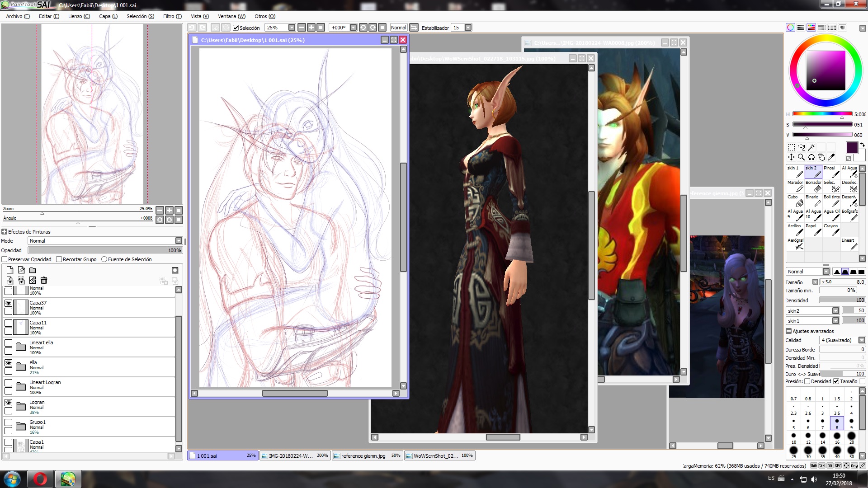This screenshot has width=868, height=488.
Task: Show the Lineart ella layer group
Action: [8, 343]
